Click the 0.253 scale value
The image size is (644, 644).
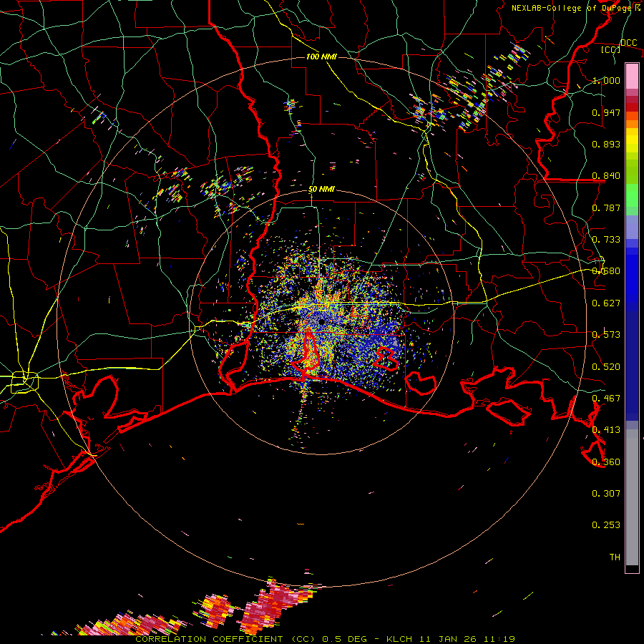click(606, 525)
